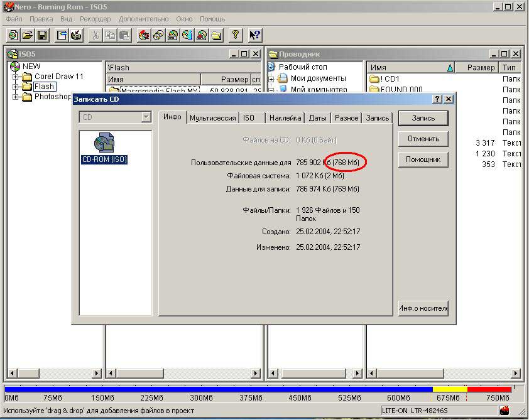Open the Окно menu
The height and width of the screenshot is (420, 529).
point(184,19)
